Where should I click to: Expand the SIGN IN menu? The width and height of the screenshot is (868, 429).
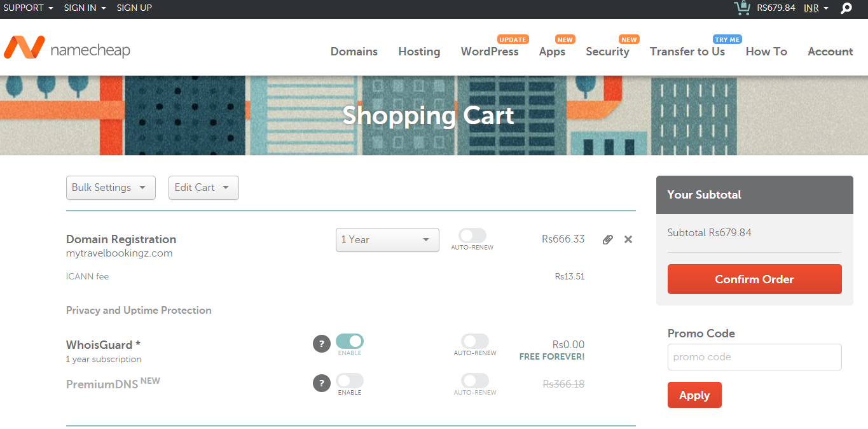(85, 8)
